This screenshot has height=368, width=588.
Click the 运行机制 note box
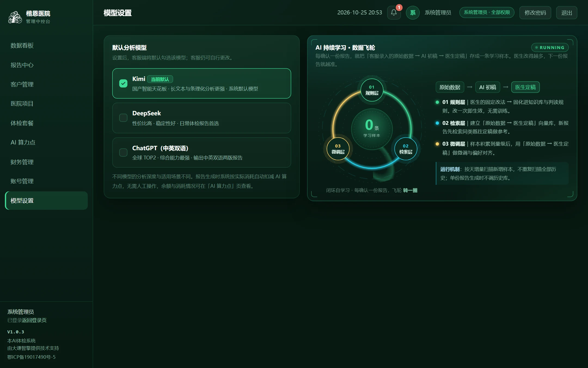tap(502, 173)
